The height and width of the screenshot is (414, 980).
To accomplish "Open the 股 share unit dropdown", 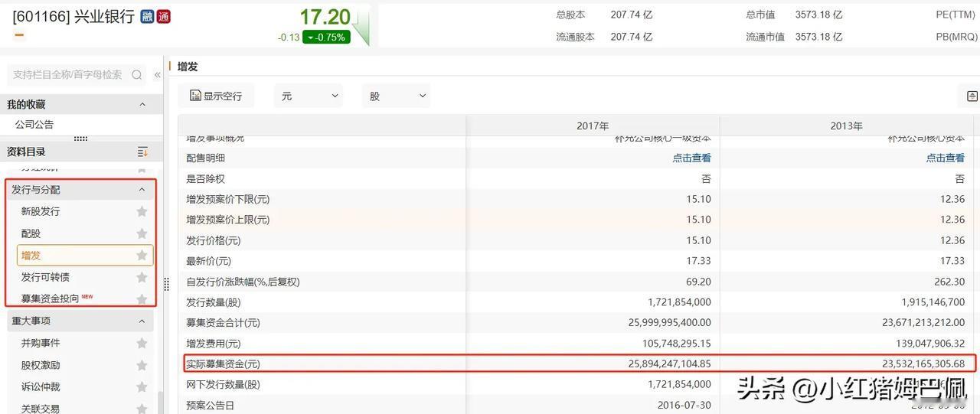I will [x=396, y=96].
